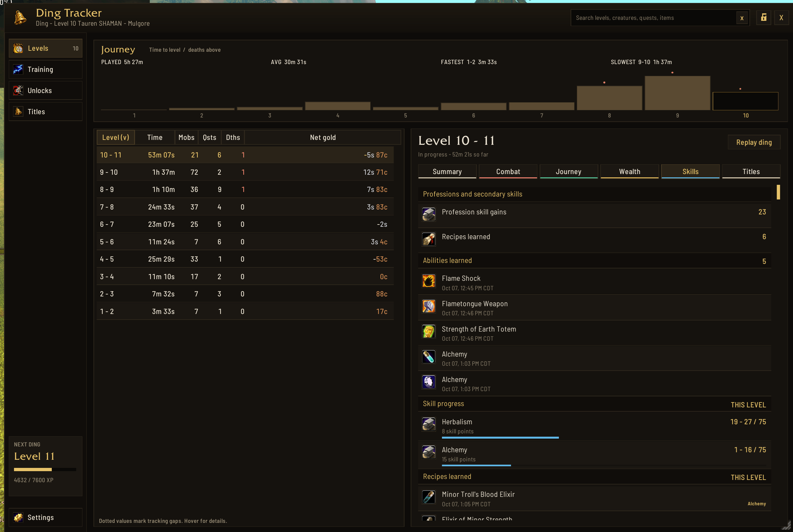The image size is (793, 532).
Task: Select the 7 - 8 level row
Action: [245, 207]
